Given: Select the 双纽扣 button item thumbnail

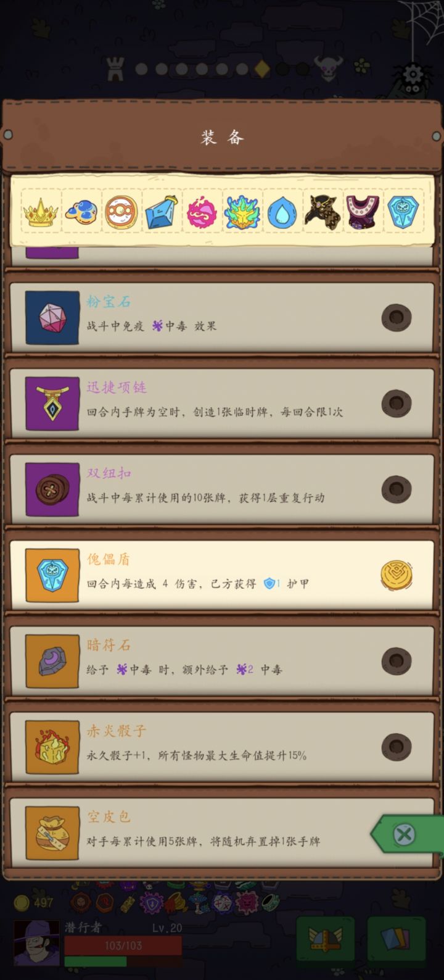Looking at the screenshot, I should click(52, 489).
